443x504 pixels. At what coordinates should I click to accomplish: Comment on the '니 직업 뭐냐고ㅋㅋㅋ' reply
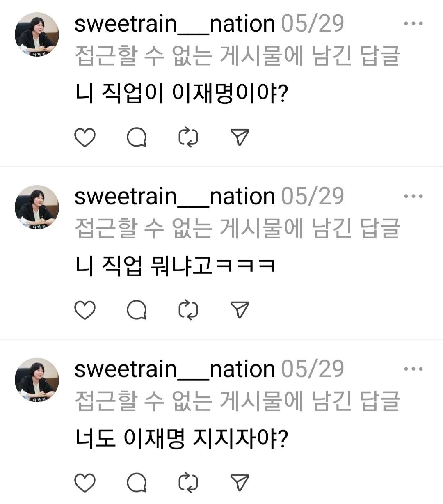137,310
